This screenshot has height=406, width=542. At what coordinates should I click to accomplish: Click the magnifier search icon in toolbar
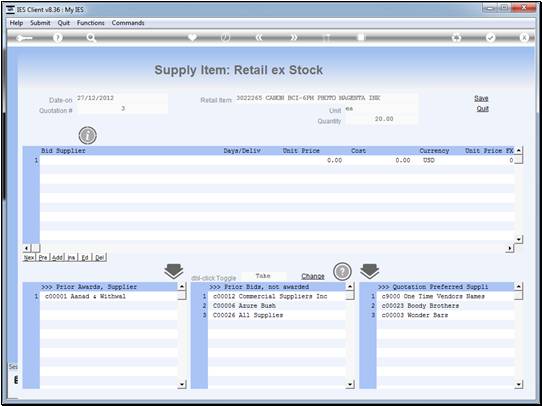(91, 38)
